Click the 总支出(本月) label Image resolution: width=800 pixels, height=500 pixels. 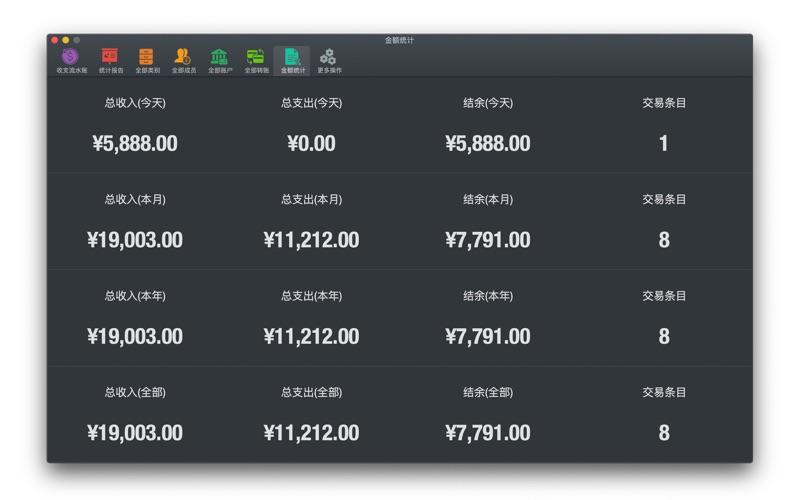click(311, 199)
